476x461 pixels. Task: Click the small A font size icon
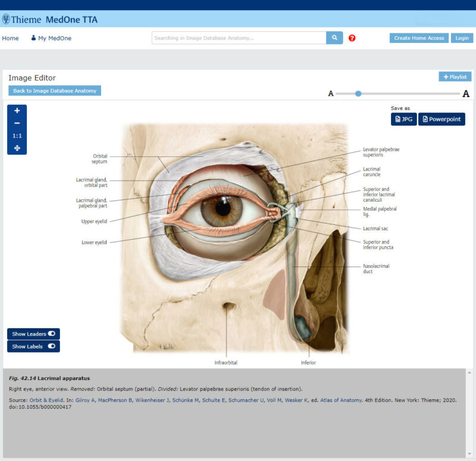(331, 93)
